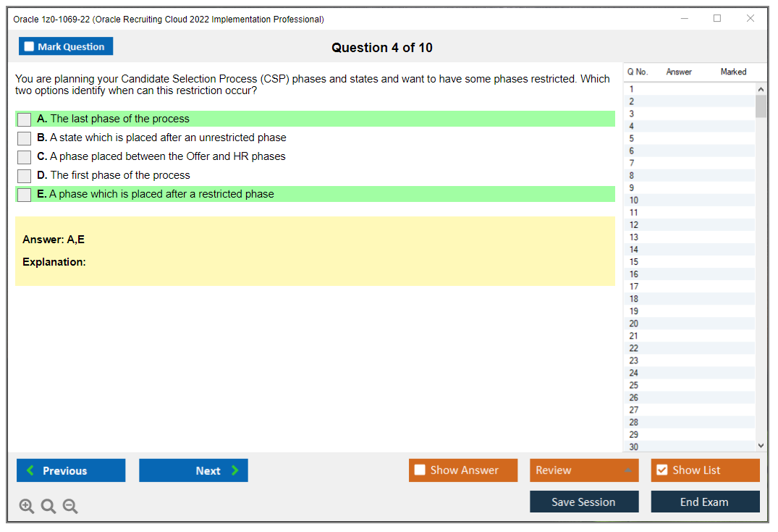Click the scrollbar up arrow in question list
This screenshot has width=778, height=532.
pyautogui.click(x=761, y=88)
